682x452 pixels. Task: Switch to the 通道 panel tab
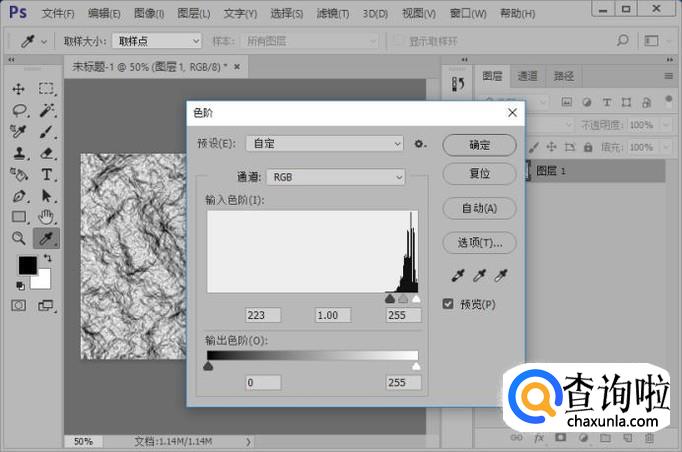point(527,76)
